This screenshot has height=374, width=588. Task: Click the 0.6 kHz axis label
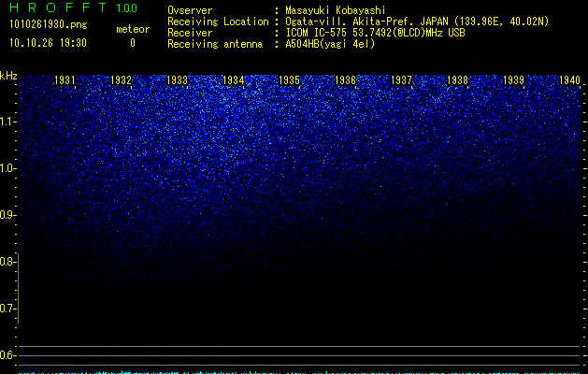[7, 355]
